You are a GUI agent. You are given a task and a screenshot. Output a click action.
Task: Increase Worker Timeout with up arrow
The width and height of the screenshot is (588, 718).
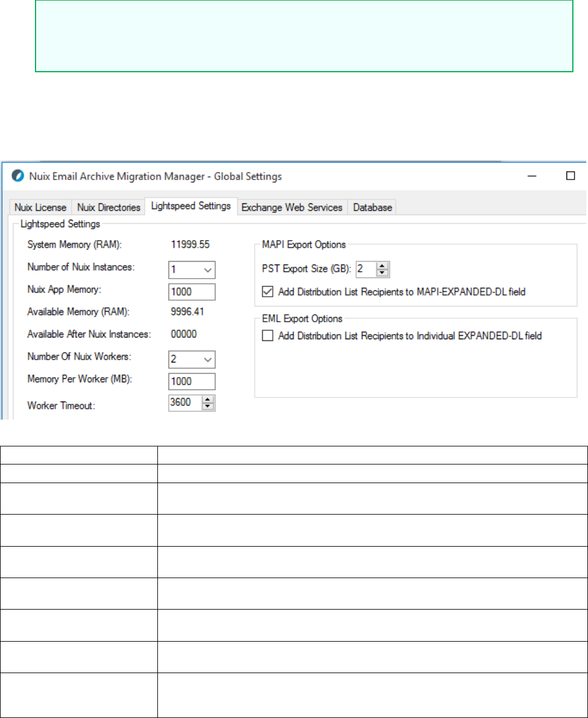(x=209, y=399)
